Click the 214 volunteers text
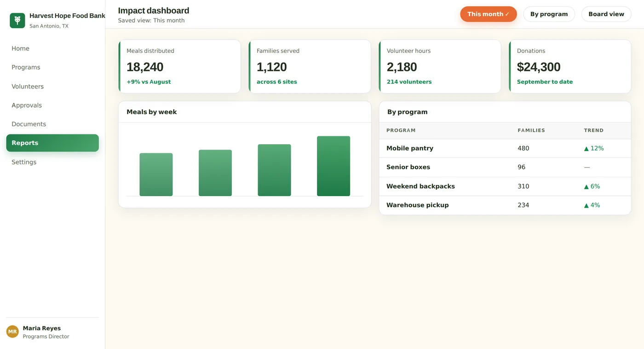This screenshot has width=644, height=349. click(409, 82)
